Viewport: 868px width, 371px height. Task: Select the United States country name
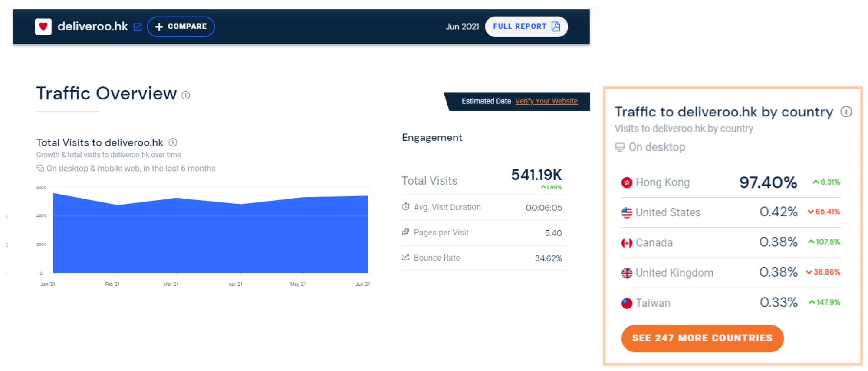(x=668, y=212)
